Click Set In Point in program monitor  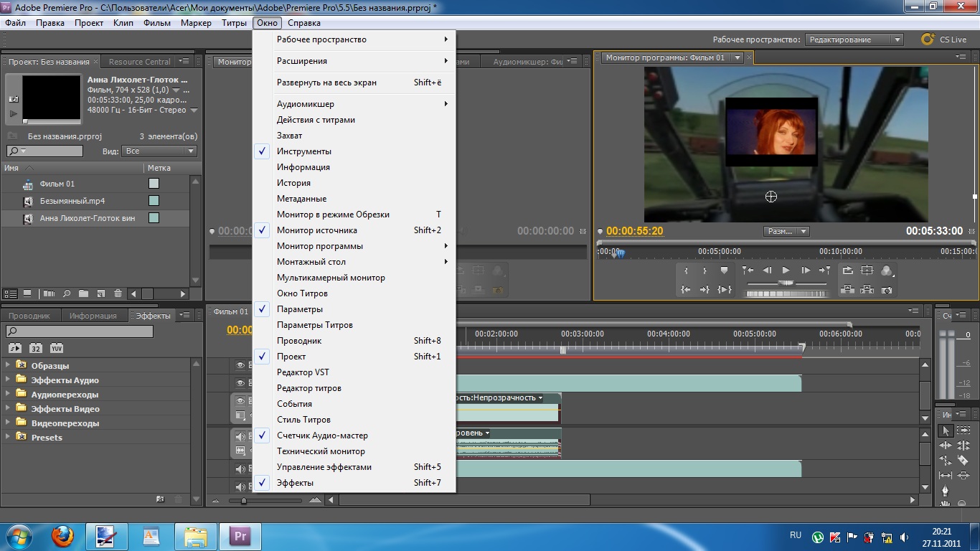687,270
